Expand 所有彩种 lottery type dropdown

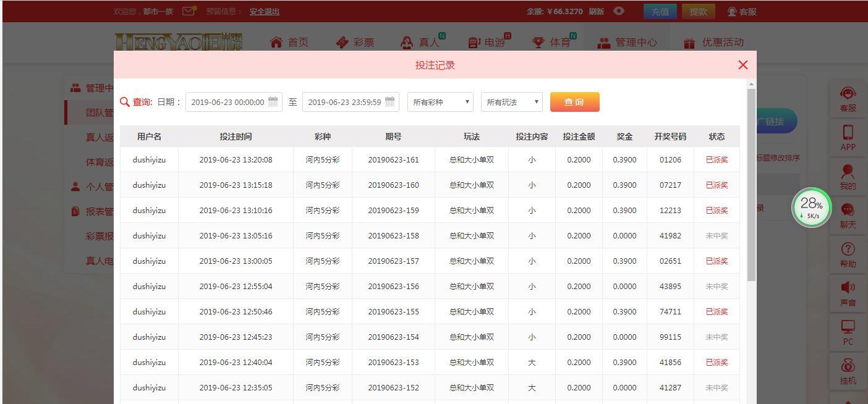click(440, 102)
